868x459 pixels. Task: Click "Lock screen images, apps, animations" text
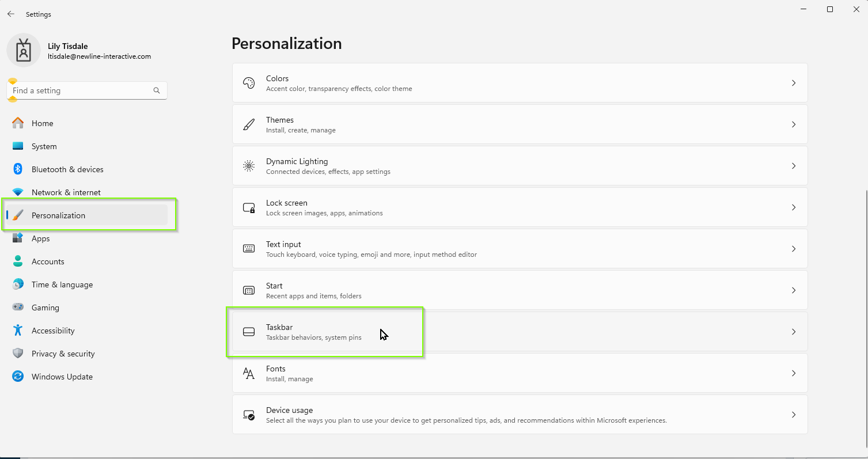tap(324, 213)
